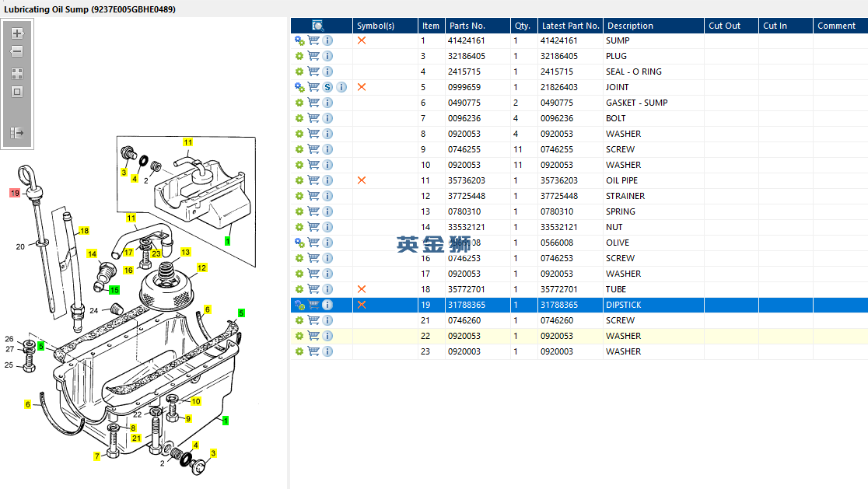Sort by the Parts No. column header
Screen dimensions: 868x489
467,26
